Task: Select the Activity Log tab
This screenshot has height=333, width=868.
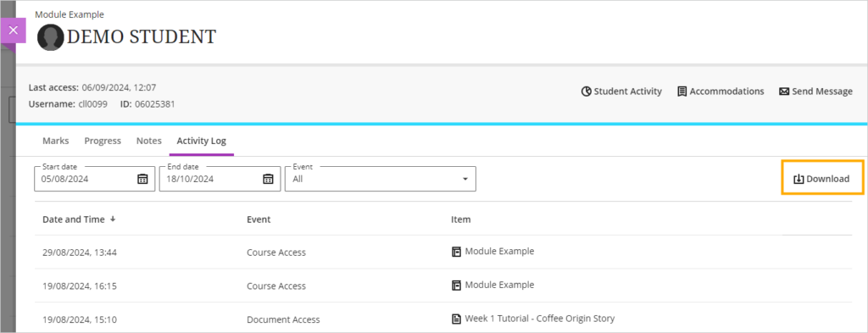Action: coord(202,141)
